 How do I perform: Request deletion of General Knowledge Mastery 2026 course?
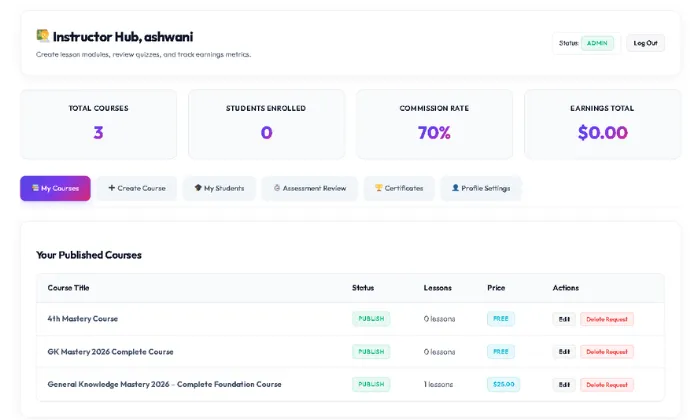click(x=607, y=385)
